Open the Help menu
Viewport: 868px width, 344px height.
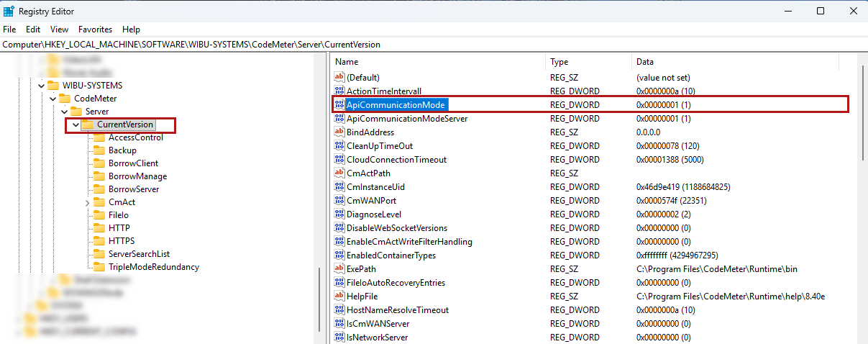point(131,30)
